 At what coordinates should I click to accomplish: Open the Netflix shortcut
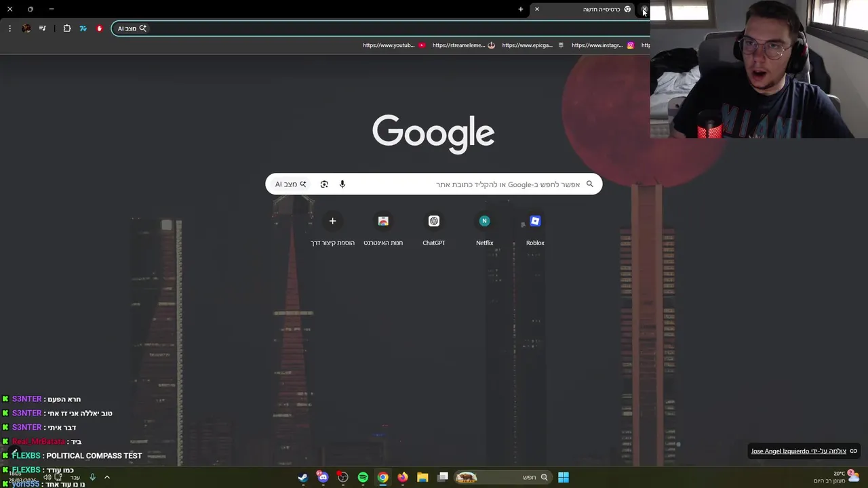[484, 230]
